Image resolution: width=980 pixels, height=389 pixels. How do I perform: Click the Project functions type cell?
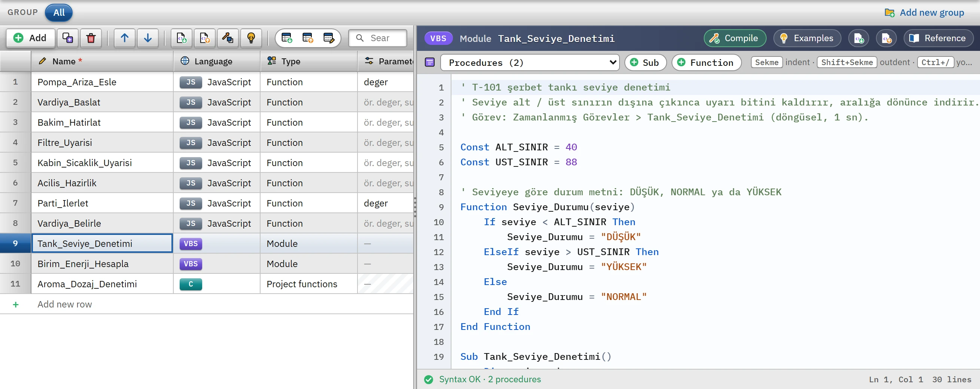(x=309, y=284)
